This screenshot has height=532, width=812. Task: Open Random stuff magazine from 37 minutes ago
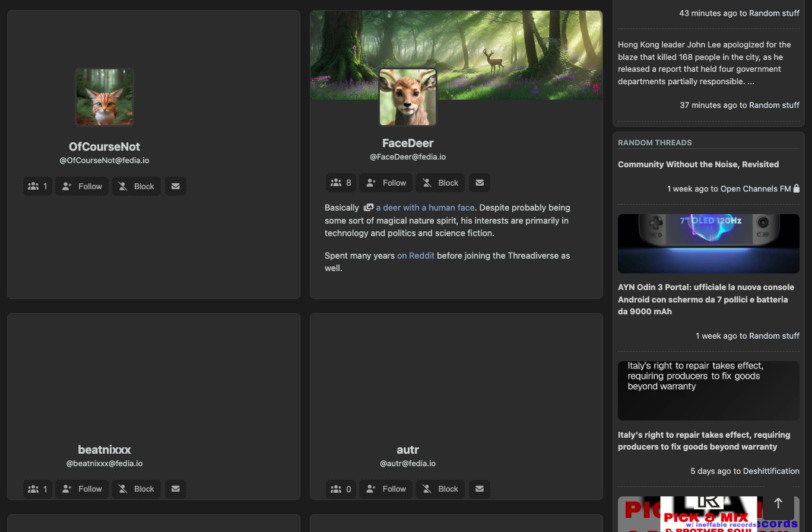pyautogui.click(x=774, y=105)
